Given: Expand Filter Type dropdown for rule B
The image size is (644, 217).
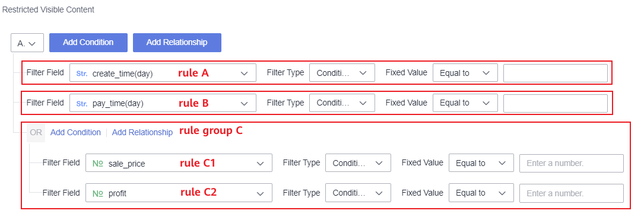Looking at the screenshot, I should point(342,103).
